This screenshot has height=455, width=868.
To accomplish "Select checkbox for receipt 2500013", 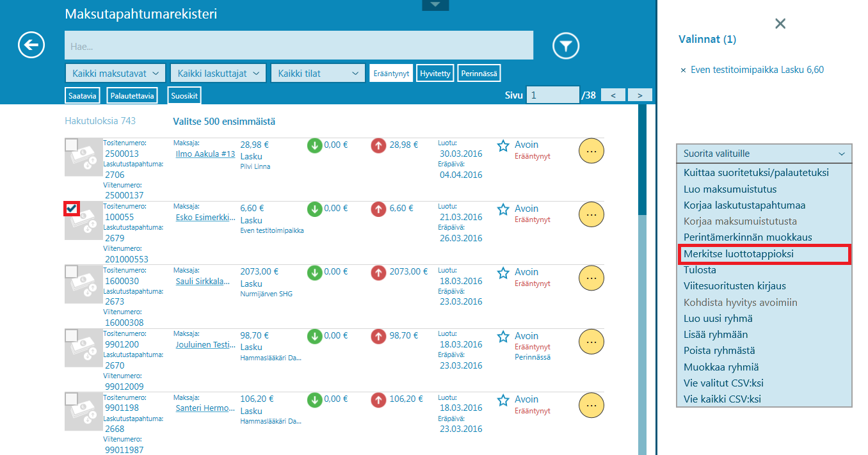I will click(72, 145).
